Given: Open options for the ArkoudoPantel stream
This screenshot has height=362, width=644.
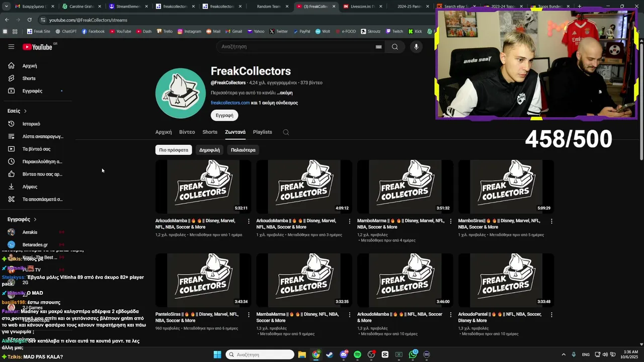Looking at the screenshot, I should (x=551, y=315).
